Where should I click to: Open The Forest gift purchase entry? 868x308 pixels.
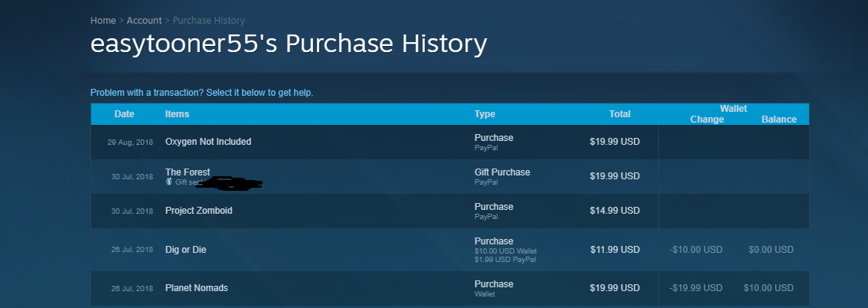point(188,172)
